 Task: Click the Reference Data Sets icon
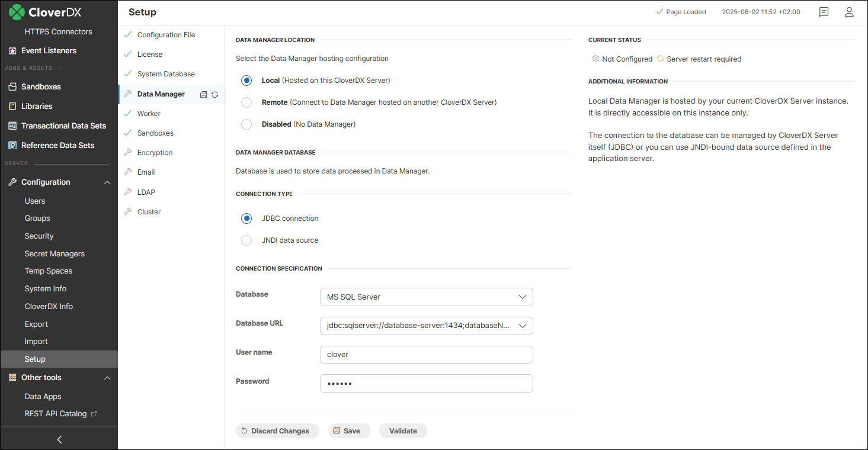[12, 145]
